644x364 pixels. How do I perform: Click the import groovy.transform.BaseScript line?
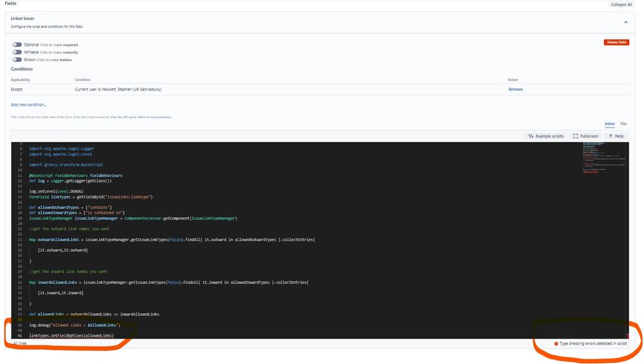click(x=66, y=164)
